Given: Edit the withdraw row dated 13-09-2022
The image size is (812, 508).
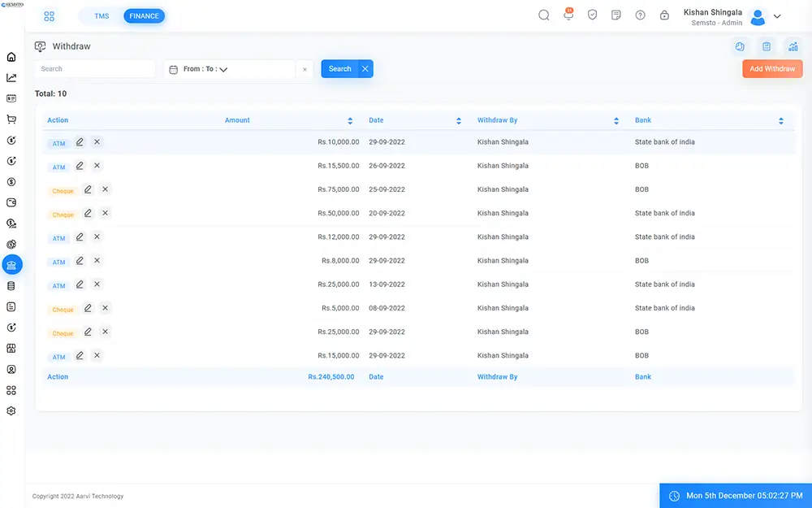Looking at the screenshot, I should pyautogui.click(x=80, y=284).
